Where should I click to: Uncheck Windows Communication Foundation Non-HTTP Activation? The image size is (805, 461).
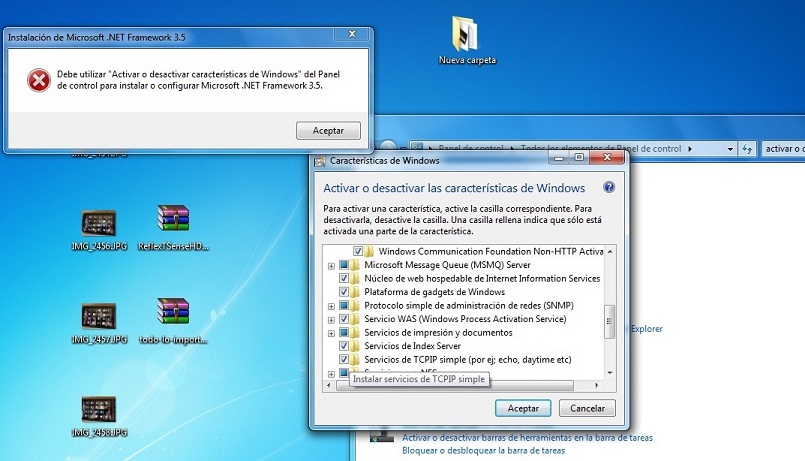[358, 252]
